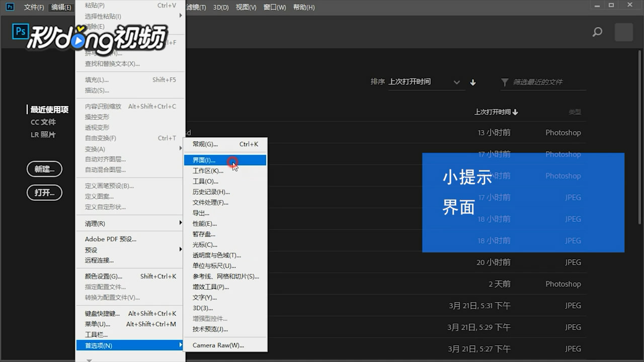644x362 pixels.
Task: Choose 工具栏... in Edit menu
Action: (x=131, y=334)
